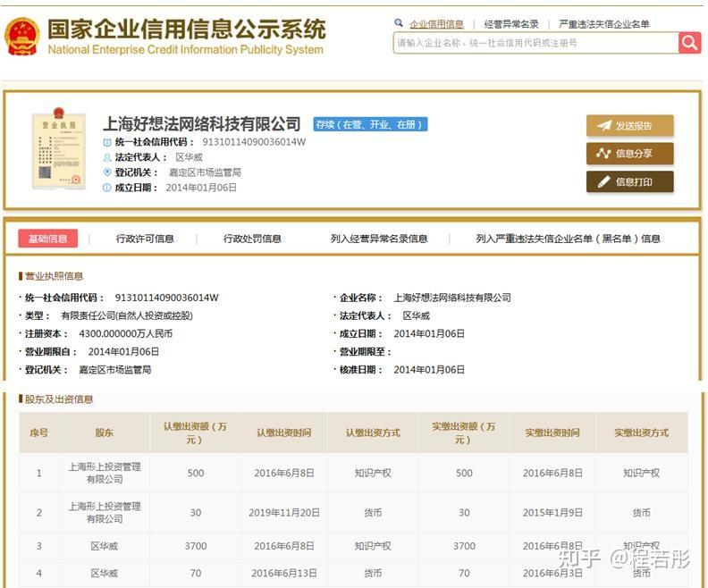Image resolution: width=708 pixels, height=588 pixels.
Task: Click the date 2019年11月20日 in row 2
Action: (284, 513)
